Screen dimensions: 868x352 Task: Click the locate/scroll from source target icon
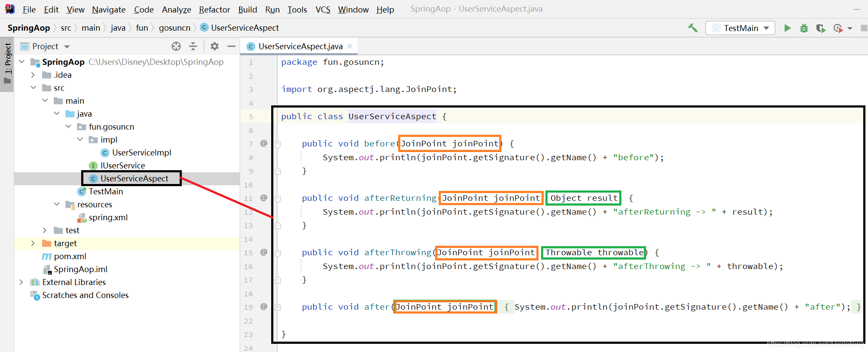[x=176, y=46]
